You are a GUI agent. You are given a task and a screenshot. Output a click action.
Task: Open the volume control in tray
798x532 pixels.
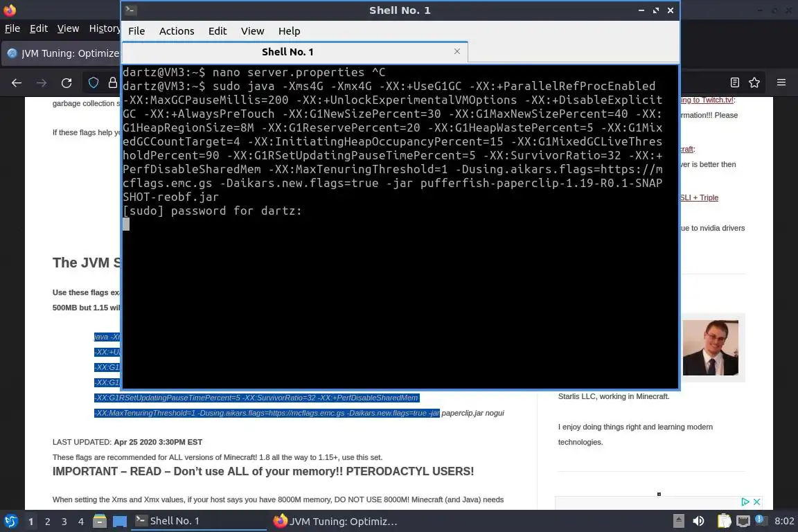click(699, 522)
